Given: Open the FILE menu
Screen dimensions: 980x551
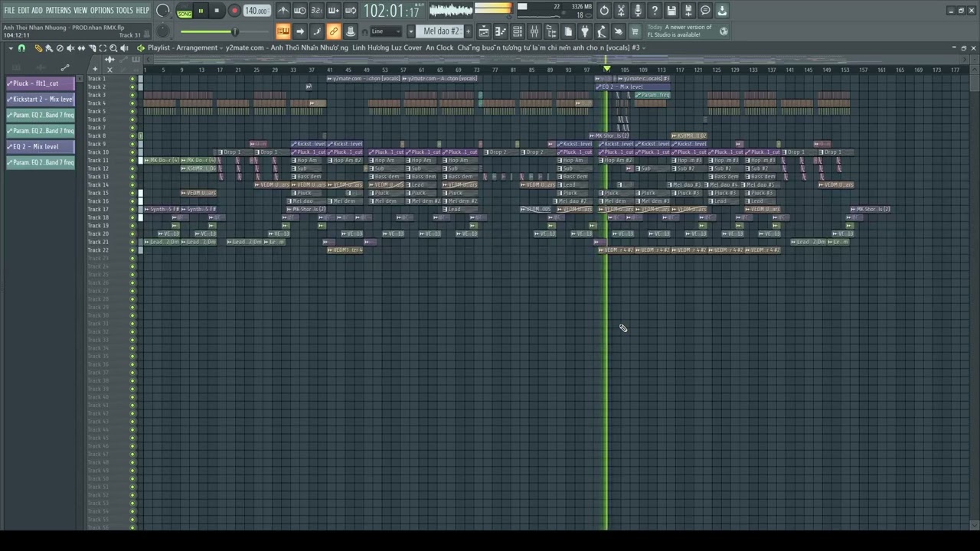Looking at the screenshot, I should (x=9, y=11).
